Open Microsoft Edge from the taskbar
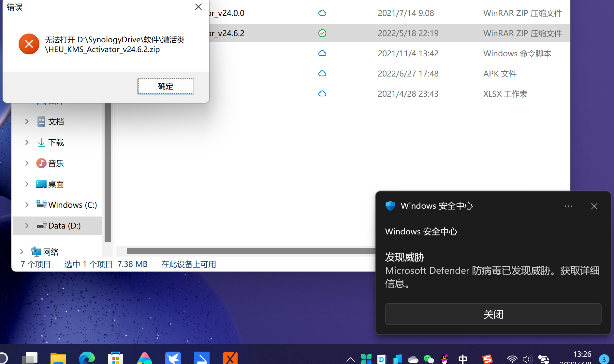The image size is (614, 364). tap(87, 358)
